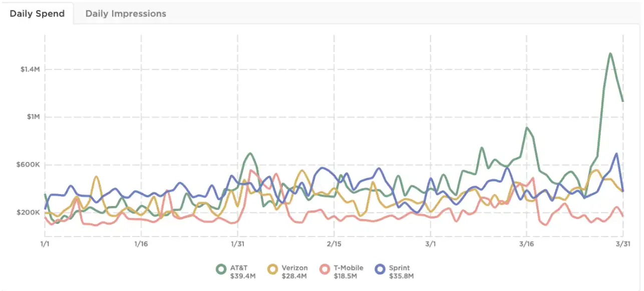This screenshot has width=644, height=291.
Task: Toggle the yellow Verizon legend circle
Action: click(273, 269)
